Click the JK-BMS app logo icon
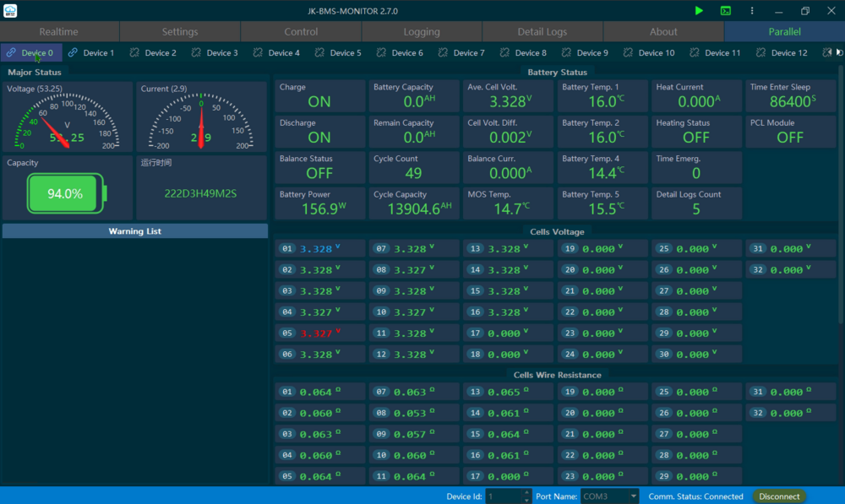Screen dimensions: 845x504 pos(11,11)
